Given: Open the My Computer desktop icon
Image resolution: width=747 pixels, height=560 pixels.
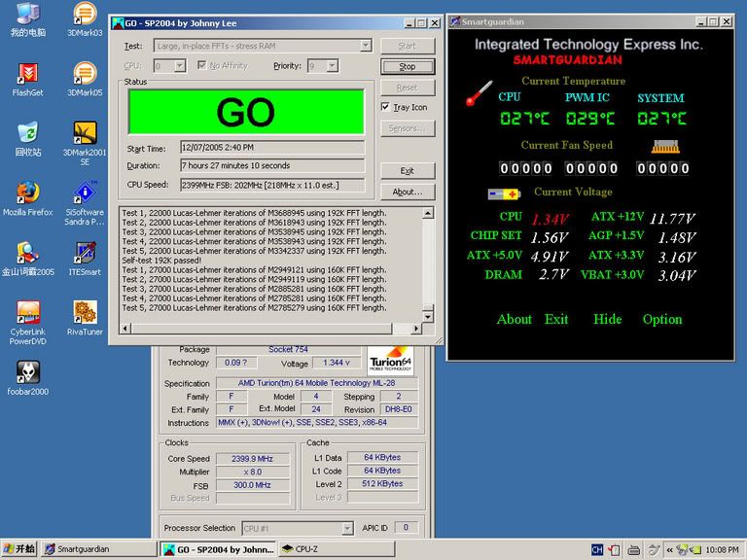Looking at the screenshot, I should click(27, 19).
